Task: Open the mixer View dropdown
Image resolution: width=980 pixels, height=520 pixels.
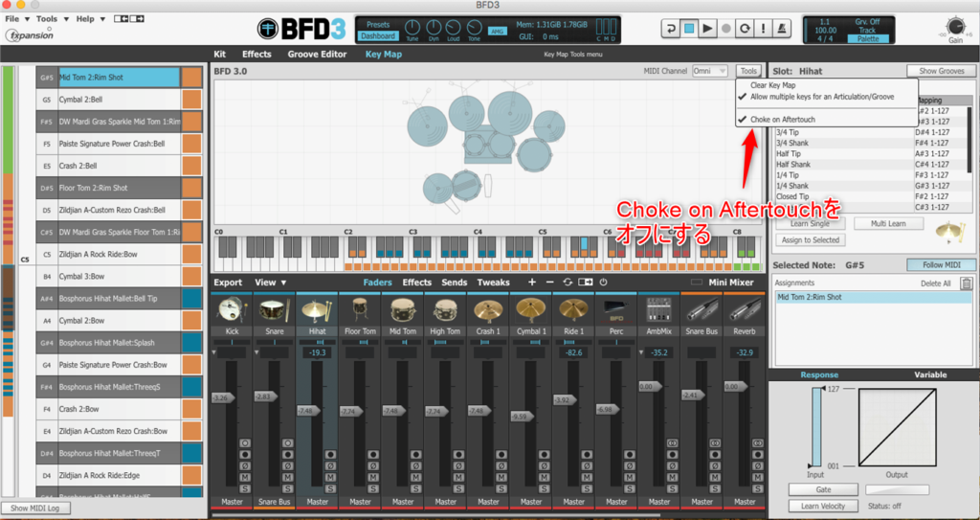Action: (x=265, y=283)
